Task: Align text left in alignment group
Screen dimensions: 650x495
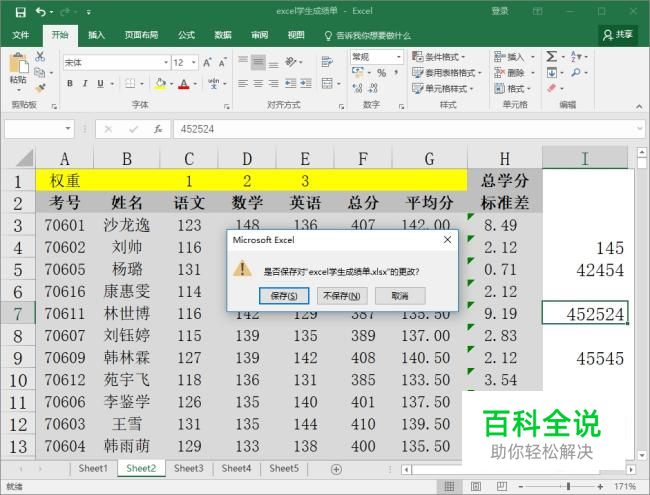Action: pyautogui.click(x=243, y=84)
